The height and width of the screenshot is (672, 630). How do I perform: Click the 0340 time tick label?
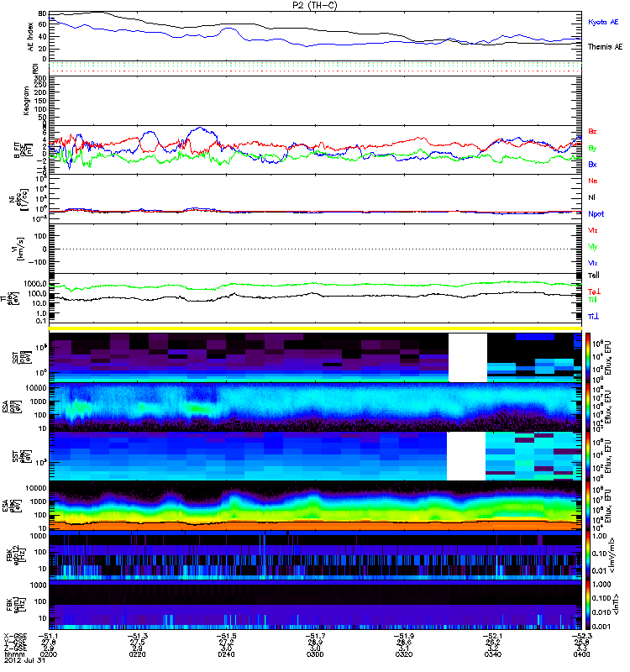[493, 654]
